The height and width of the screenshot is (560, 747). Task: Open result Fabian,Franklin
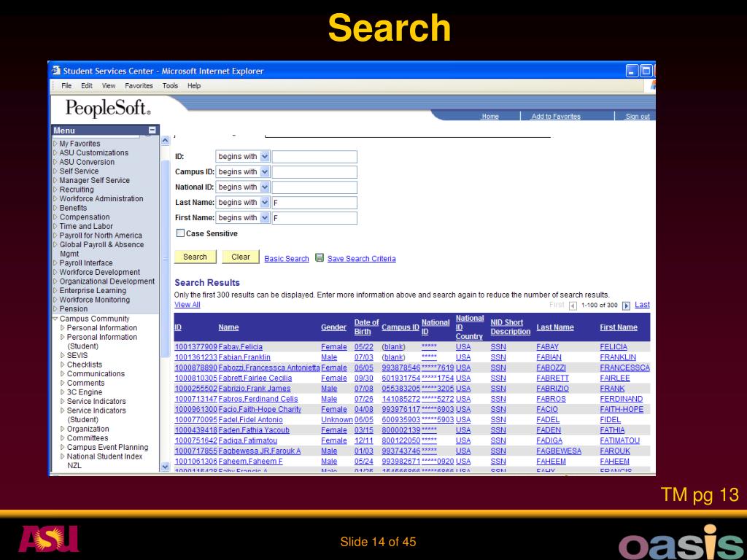point(244,357)
